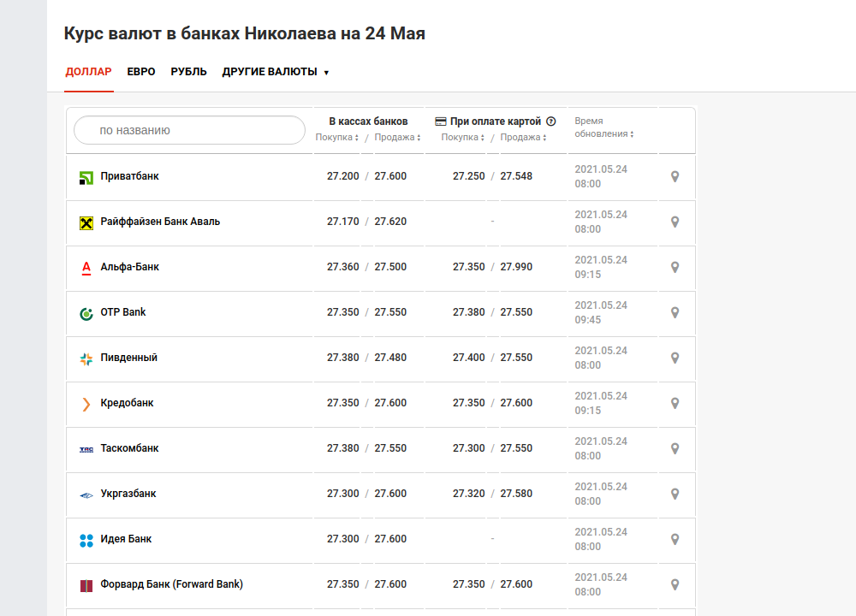
Task: Show Райффайзен Банк Аваль map pin
Action: coord(675,222)
